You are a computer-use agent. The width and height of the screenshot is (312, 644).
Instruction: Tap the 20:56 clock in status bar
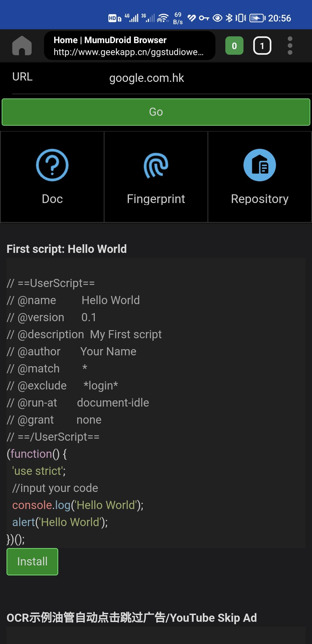(x=279, y=18)
